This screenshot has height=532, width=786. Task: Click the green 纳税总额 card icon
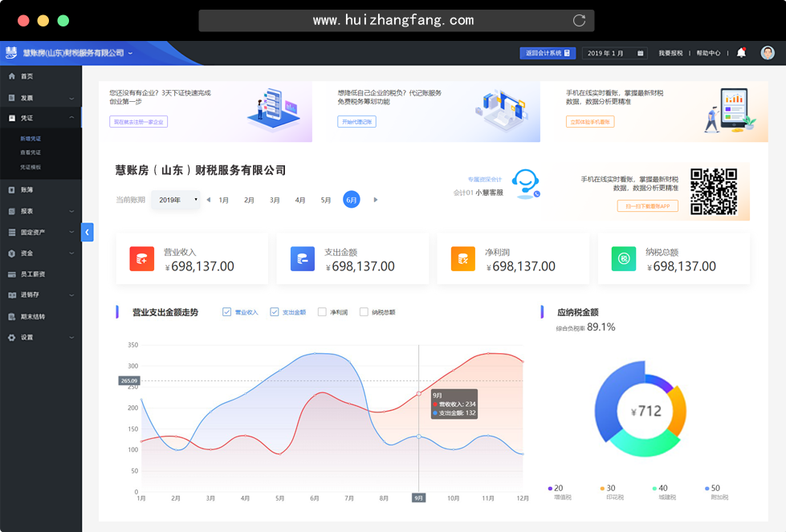(624, 258)
